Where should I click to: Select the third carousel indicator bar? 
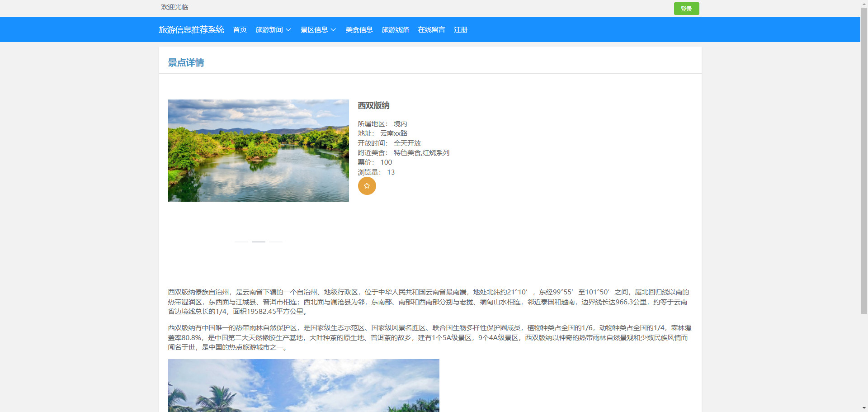pyautogui.click(x=276, y=242)
